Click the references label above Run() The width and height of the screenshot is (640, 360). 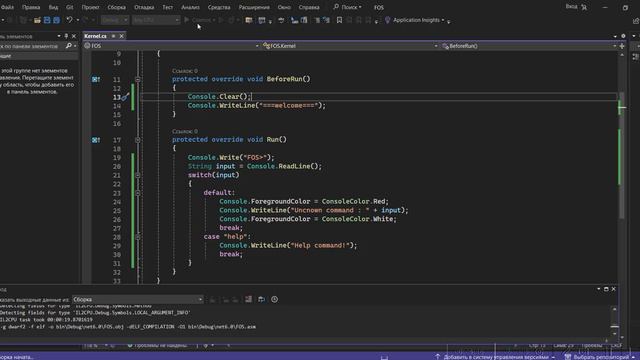[x=184, y=131]
